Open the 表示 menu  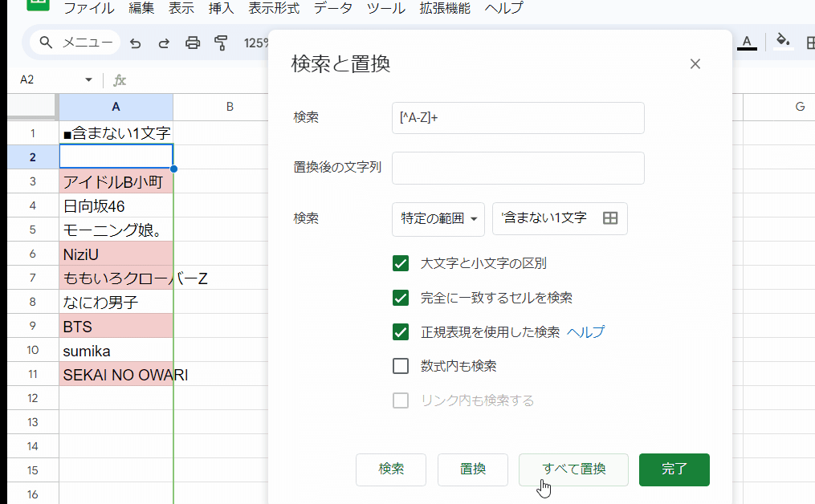tap(181, 8)
